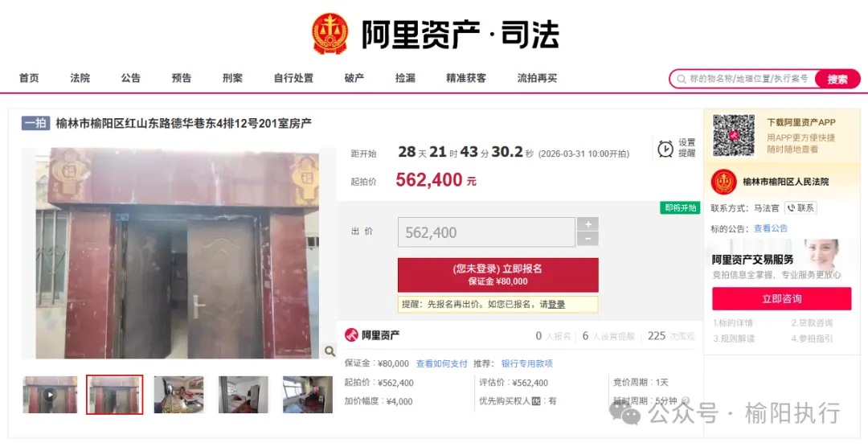868x447 pixels.
Task: Click the Yuyang court emblem icon
Action: (x=724, y=182)
